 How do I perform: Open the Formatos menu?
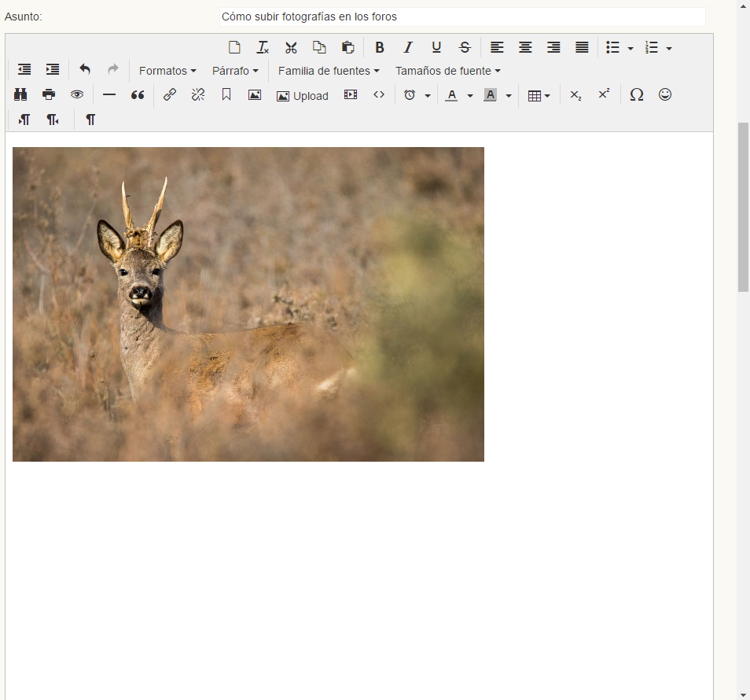[x=167, y=71]
